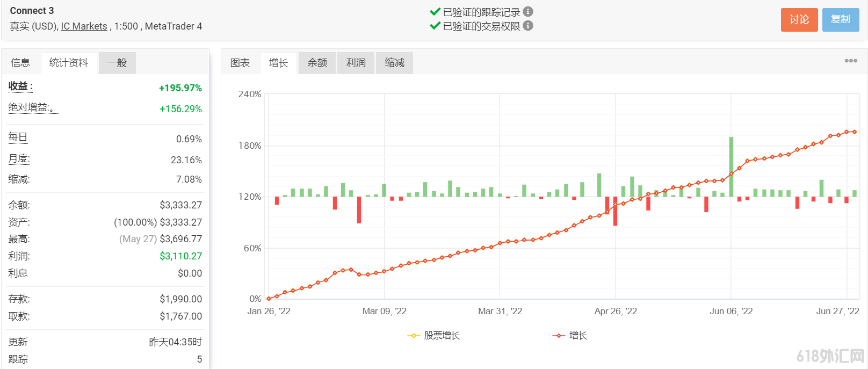The height and width of the screenshot is (369, 868).
Task: Open the IC Markets broker link
Action: point(84,26)
